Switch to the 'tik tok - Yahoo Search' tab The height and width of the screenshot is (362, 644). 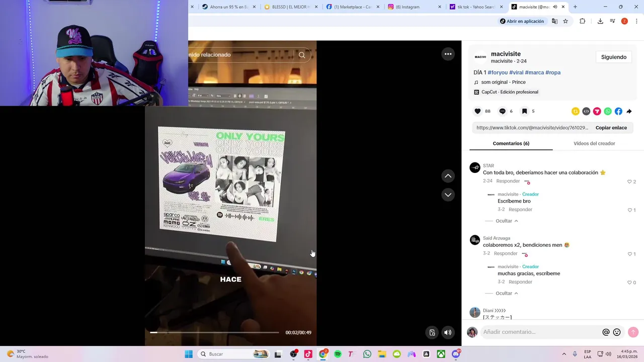tap(476, 7)
